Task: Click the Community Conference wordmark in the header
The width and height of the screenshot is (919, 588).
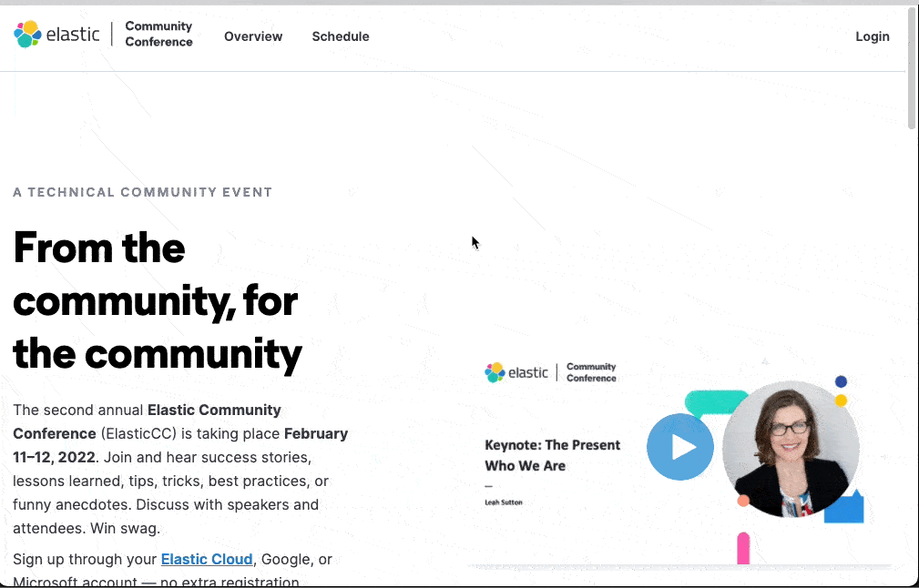Action: pos(158,35)
